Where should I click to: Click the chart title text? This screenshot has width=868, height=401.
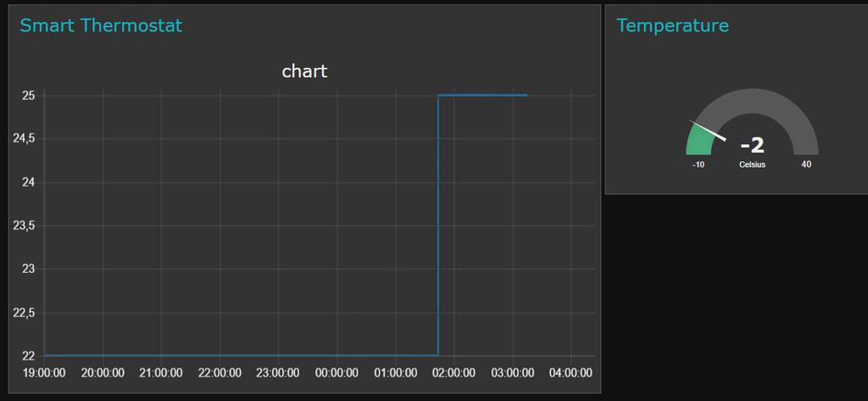pos(304,71)
